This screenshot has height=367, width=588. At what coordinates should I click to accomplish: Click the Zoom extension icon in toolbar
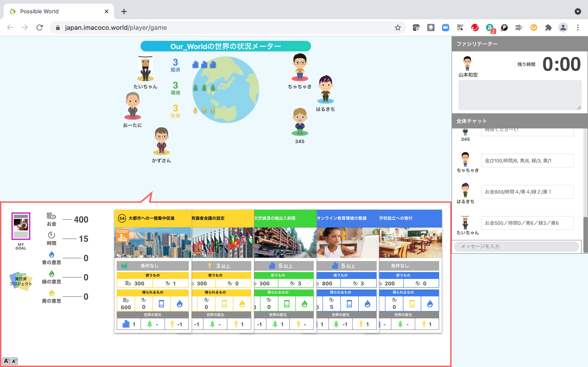(x=445, y=28)
